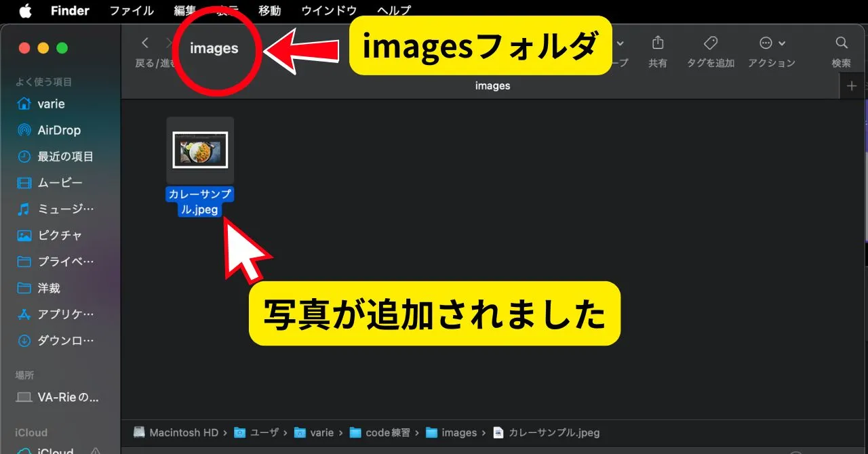
Task: Click the Add Tags icon
Action: click(x=710, y=43)
